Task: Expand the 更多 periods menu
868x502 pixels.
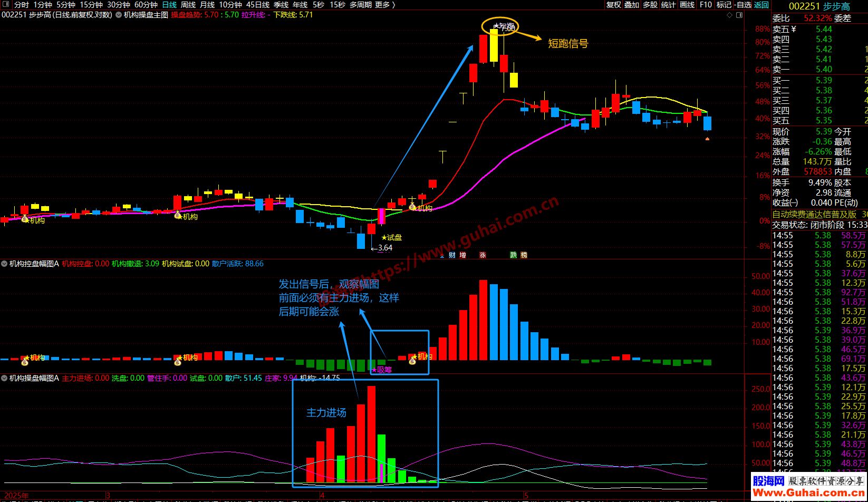Action: click(385, 5)
